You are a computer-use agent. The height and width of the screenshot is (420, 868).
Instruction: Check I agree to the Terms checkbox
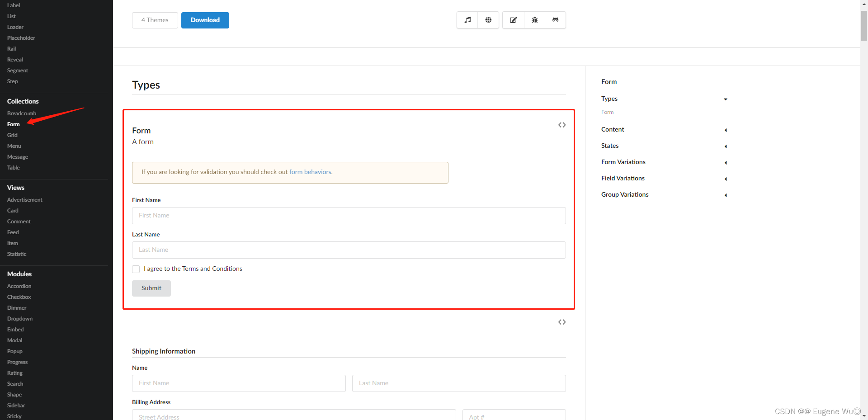[x=136, y=269]
